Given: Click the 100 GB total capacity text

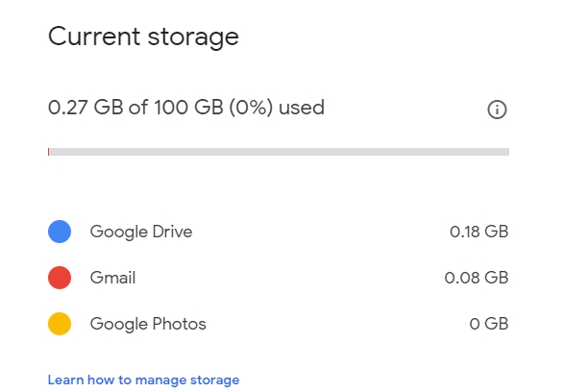Looking at the screenshot, I should coord(188,108).
